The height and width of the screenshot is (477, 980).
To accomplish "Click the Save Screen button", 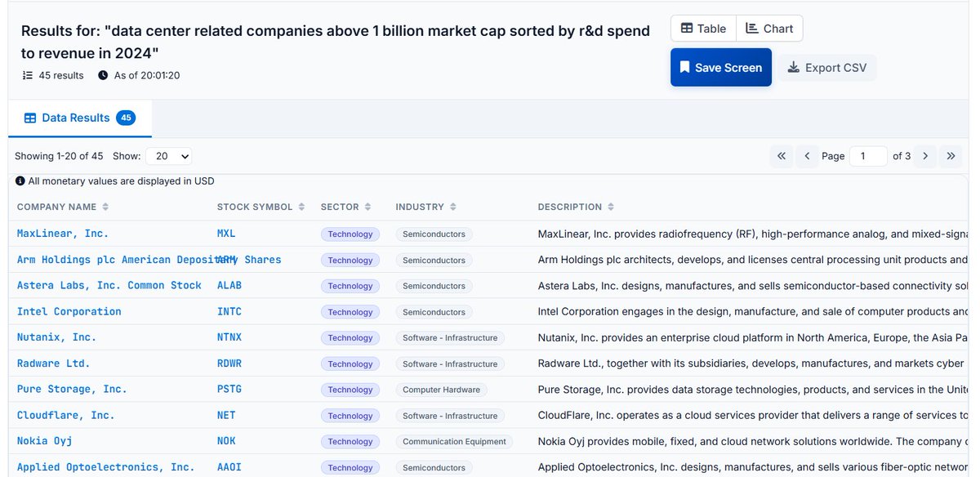I will coord(721,68).
